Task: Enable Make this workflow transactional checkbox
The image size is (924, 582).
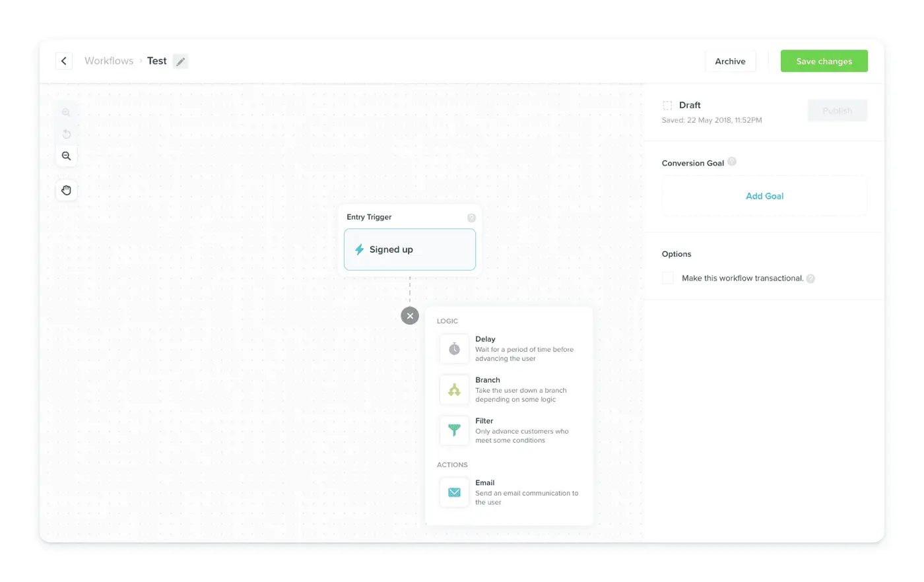Action: coord(668,278)
